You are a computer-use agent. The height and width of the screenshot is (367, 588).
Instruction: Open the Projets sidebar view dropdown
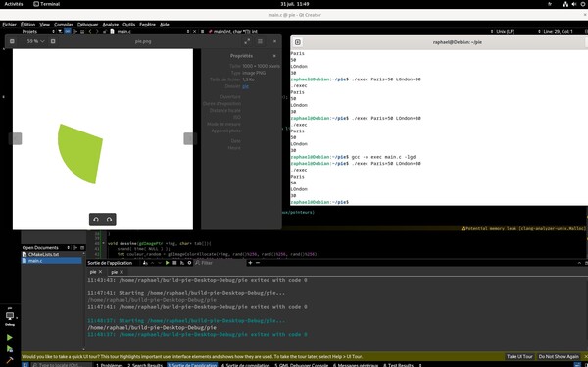pyautogui.click(x=38, y=32)
